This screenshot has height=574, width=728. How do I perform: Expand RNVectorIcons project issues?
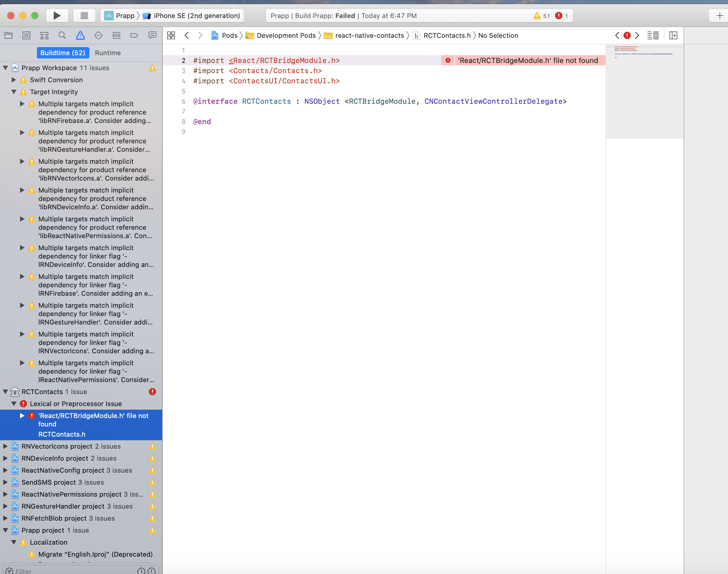click(5, 446)
